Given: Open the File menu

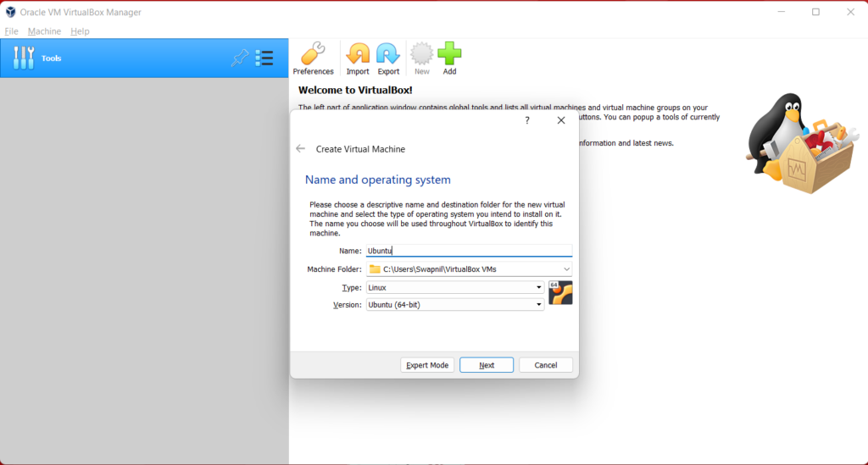Looking at the screenshot, I should coord(11,31).
